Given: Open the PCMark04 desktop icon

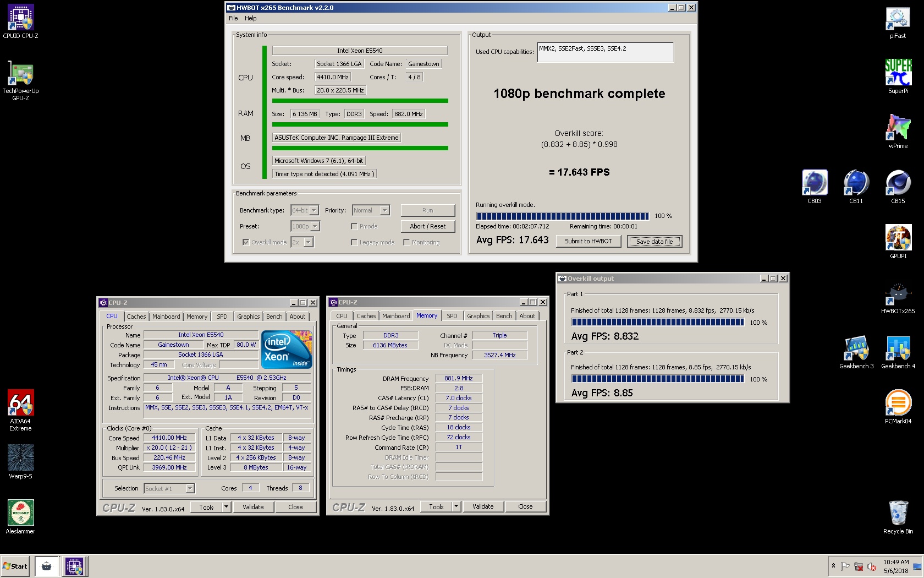Looking at the screenshot, I should pos(898,407).
